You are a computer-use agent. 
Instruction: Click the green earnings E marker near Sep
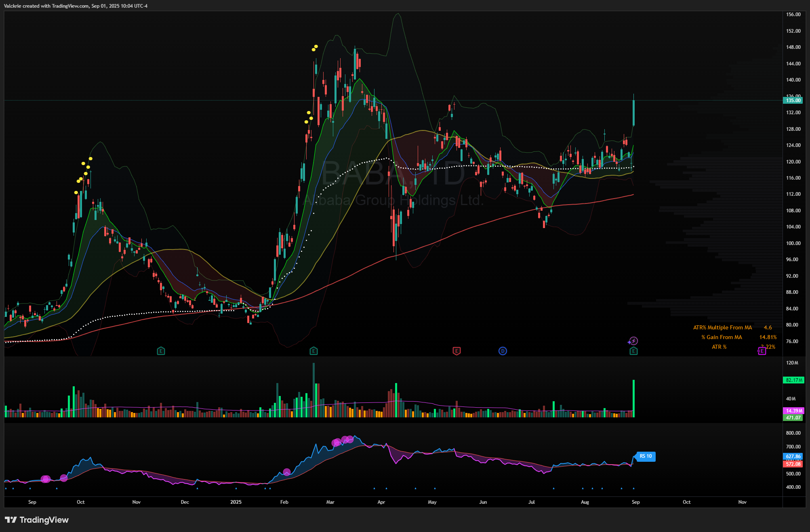click(x=633, y=351)
